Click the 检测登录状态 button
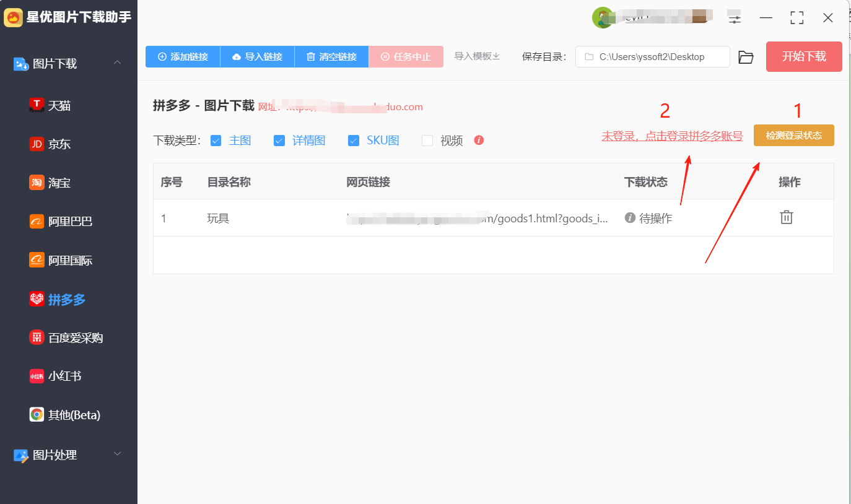This screenshot has height=504, width=851. pyautogui.click(x=794, y=136)
